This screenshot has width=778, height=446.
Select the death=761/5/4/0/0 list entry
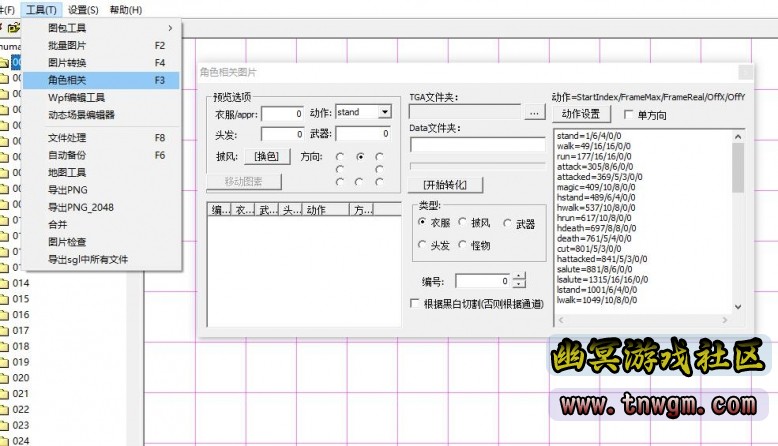coord(594,238)
